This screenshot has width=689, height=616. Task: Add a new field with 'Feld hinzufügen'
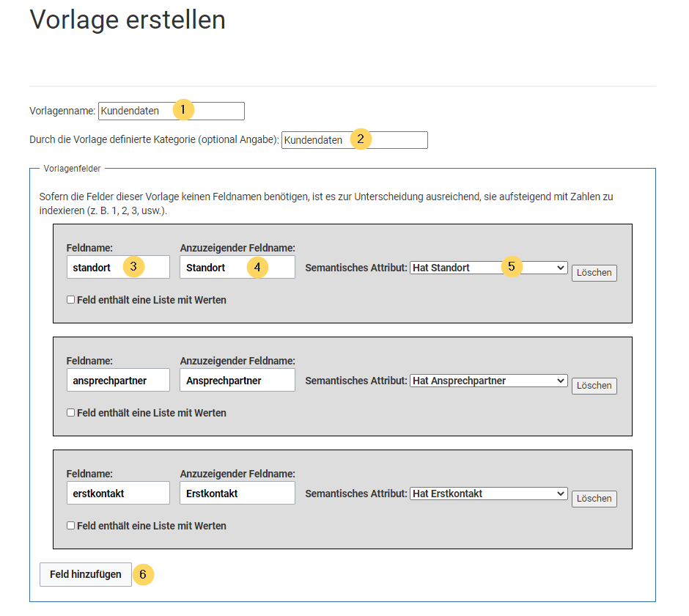[86, 574]
